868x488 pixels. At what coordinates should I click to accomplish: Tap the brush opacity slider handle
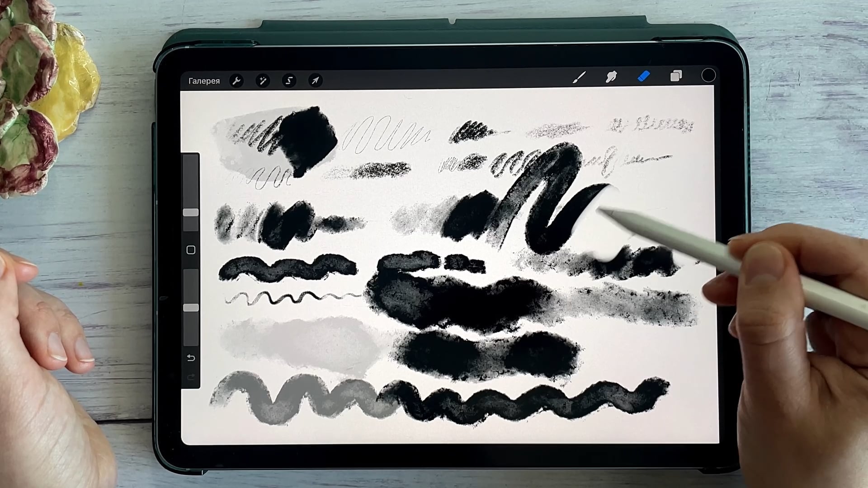[190, 307]
